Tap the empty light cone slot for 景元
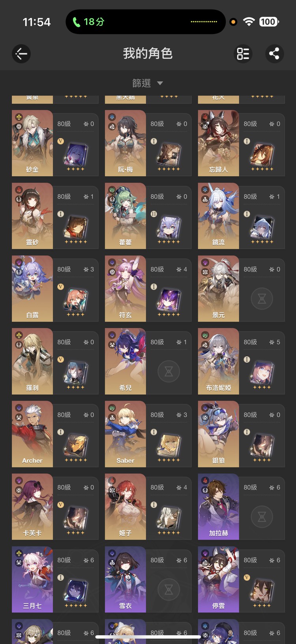Viewport: 296px width, 644px height. (x=262, y=299)
